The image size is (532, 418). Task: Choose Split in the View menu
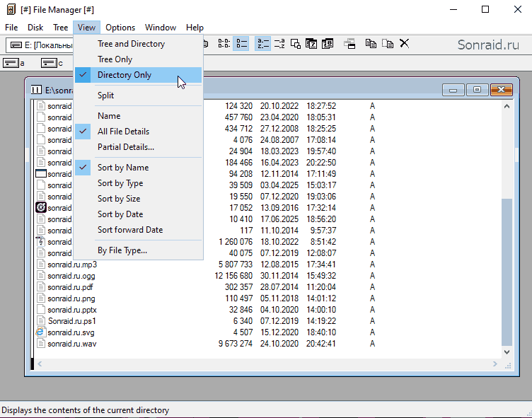tap(139, 95)
